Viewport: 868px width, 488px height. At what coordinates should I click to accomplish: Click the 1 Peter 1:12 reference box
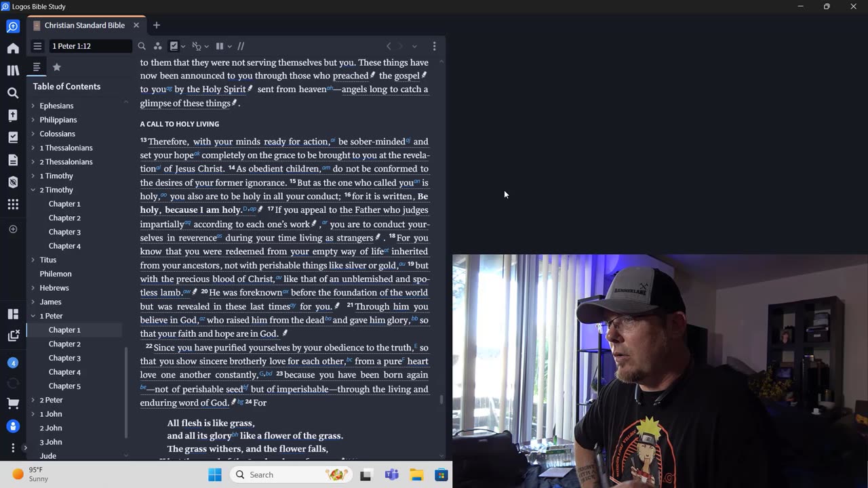point(91,46)
